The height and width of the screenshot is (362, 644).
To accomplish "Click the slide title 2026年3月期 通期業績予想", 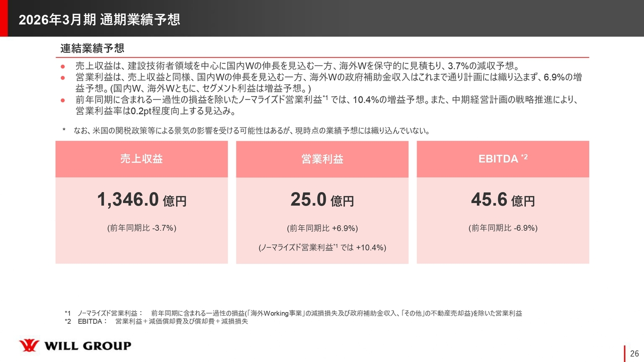I will point(100,20).
